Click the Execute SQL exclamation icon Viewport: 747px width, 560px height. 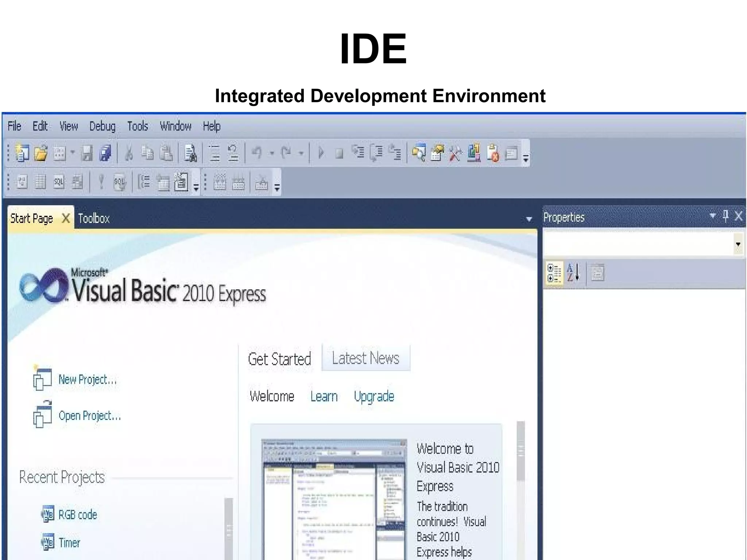101,182
